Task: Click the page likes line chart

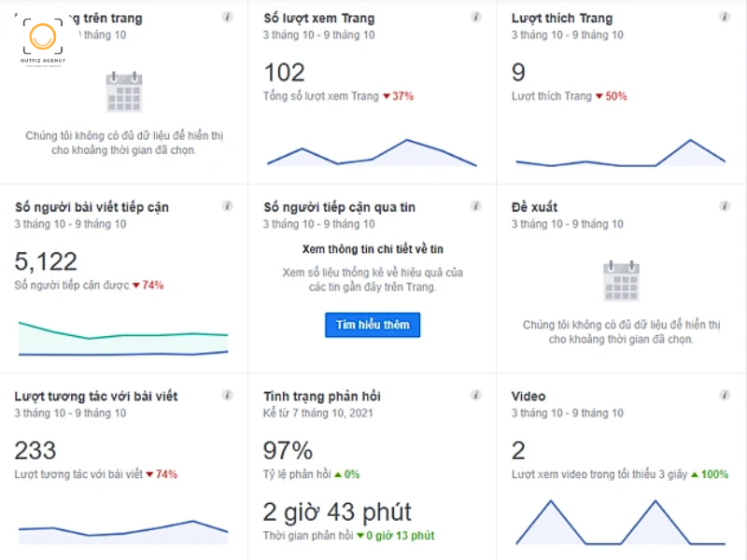Action: (620, 156)
